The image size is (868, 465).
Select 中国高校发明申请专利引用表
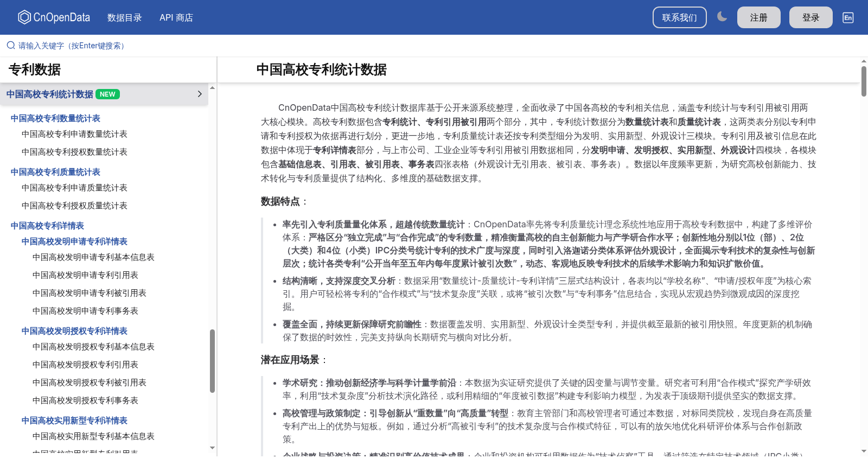[x=85, y=275]
